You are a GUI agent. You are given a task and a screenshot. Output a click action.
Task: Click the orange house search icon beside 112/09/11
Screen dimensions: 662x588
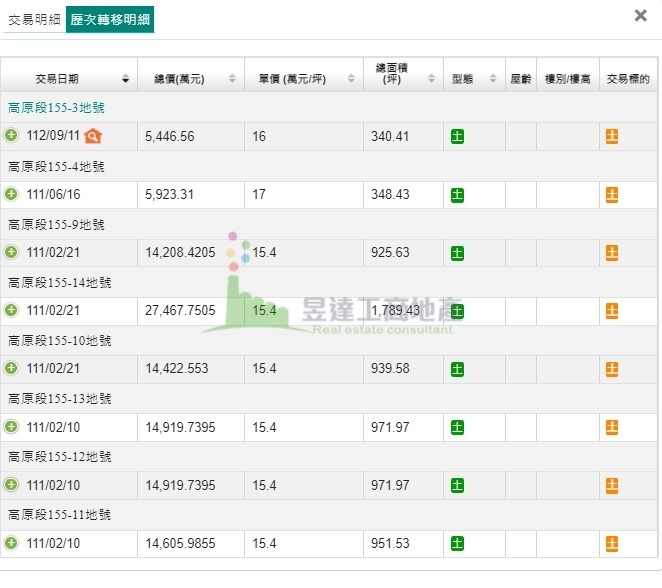(93, 136)
